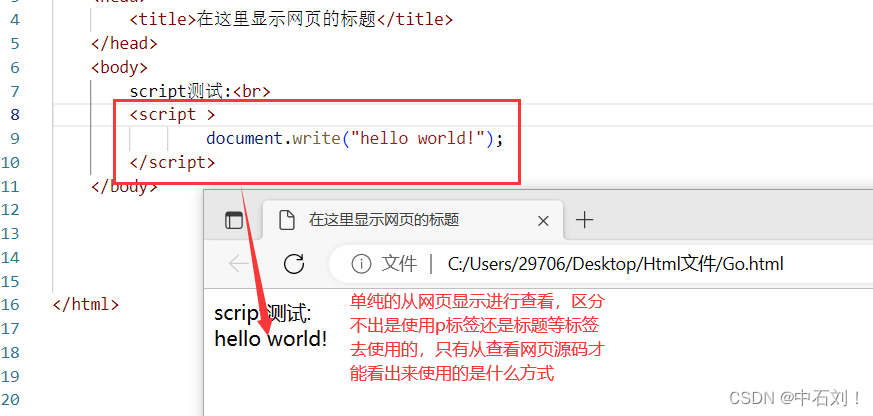Reload the page with the refresh icon
873x416 pixels.
[294, 263]
